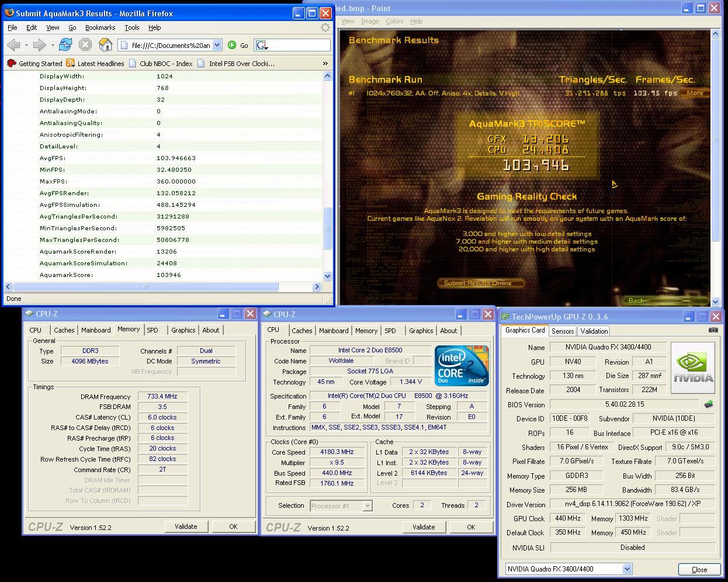This screenshot has height=582, width=728.
Task: Click the GPU-Z title bar icon
Action: tap(505, 317)
